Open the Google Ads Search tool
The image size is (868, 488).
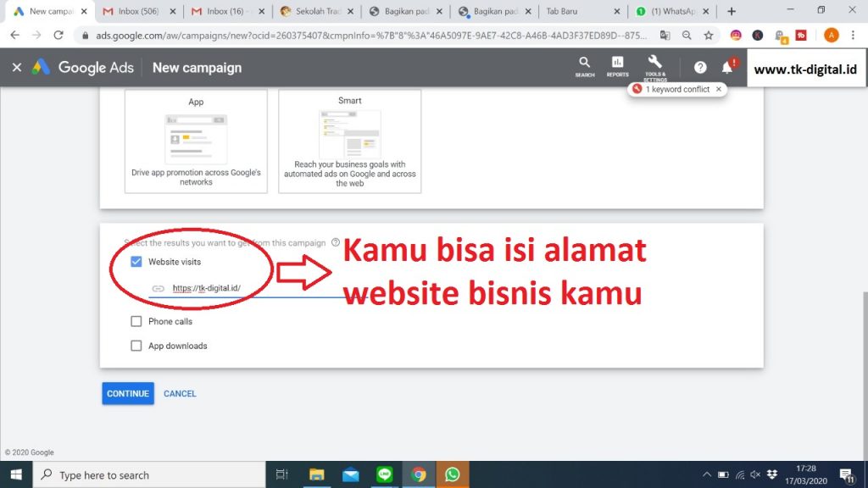[584, 66]
